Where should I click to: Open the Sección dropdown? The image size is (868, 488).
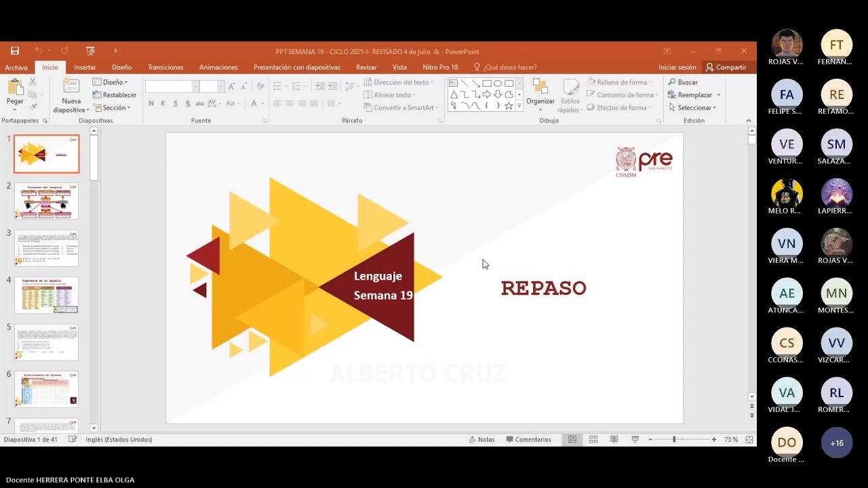111,108
